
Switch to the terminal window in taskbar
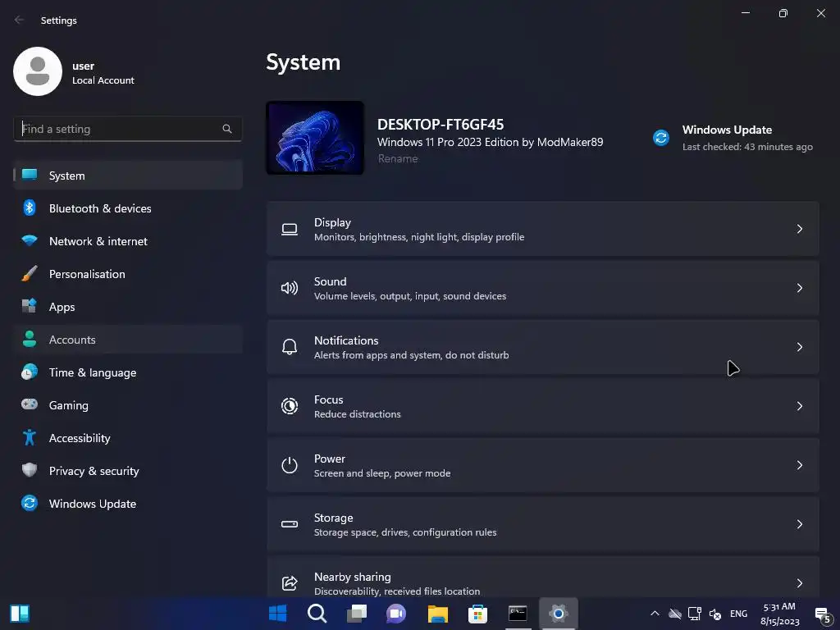click(x=518, y=614)
